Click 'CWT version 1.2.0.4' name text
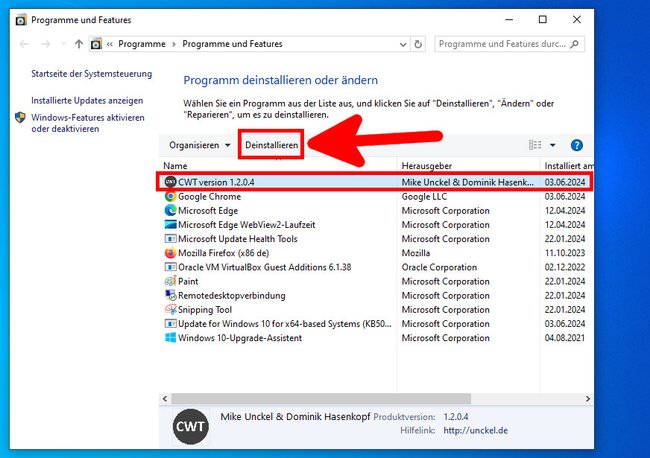Viewport: 650px width, 458px height. [x=216, y=182]
